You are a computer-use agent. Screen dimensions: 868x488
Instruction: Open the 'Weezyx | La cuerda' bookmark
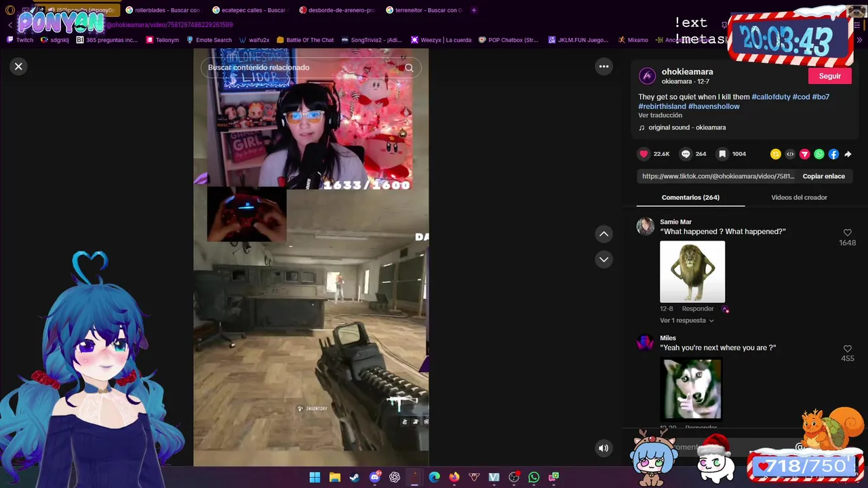(x=441, y=40)
